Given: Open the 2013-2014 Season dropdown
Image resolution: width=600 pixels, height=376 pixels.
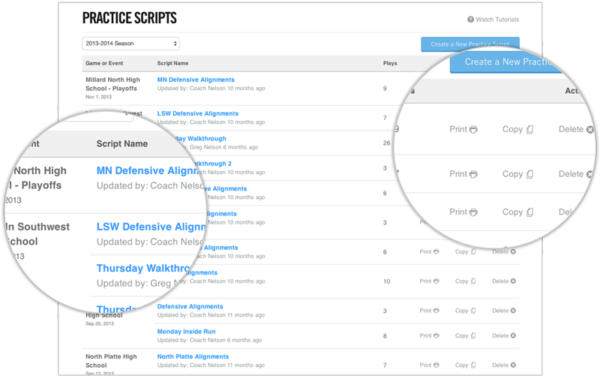Looking at the screenshot, I should (131, 44).
